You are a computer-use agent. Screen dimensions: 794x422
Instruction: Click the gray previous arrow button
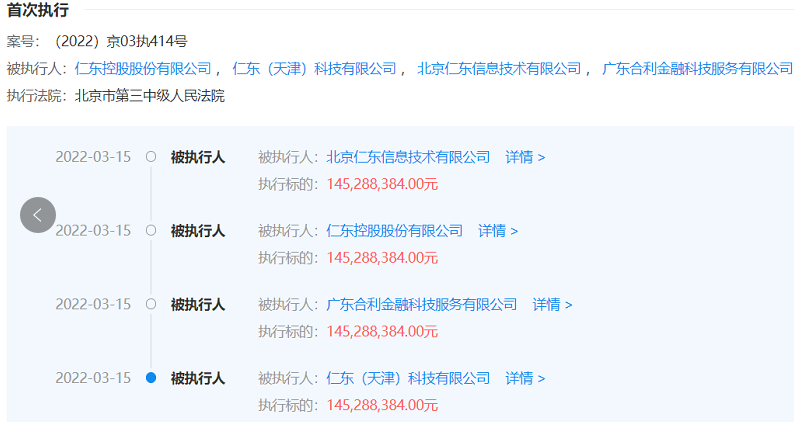[38, 215]
